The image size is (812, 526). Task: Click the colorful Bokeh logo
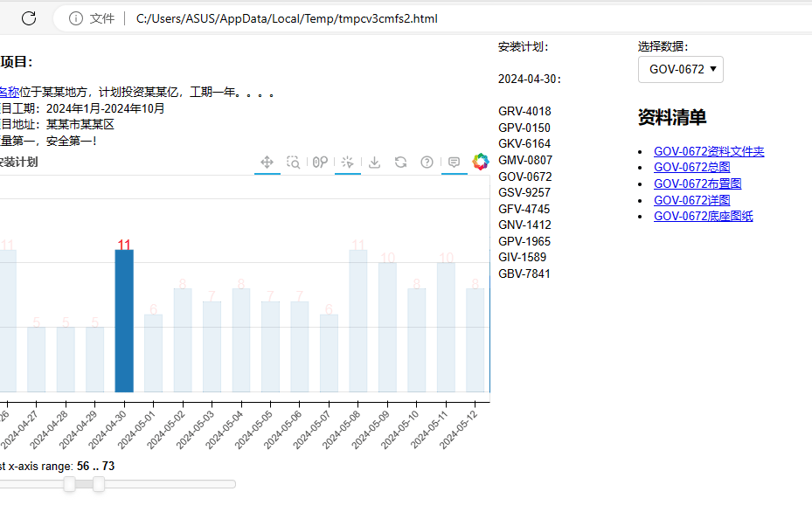point(481,162)
